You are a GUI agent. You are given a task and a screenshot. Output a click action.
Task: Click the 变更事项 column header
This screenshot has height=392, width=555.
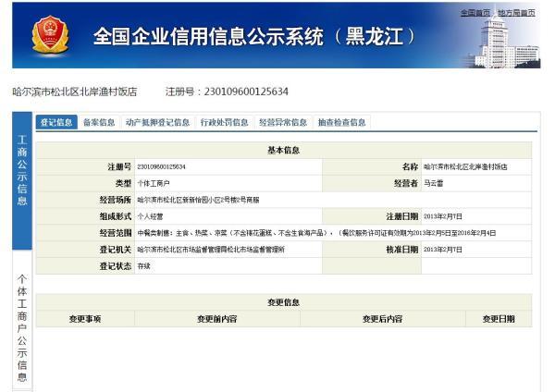[x=85, y=319]
